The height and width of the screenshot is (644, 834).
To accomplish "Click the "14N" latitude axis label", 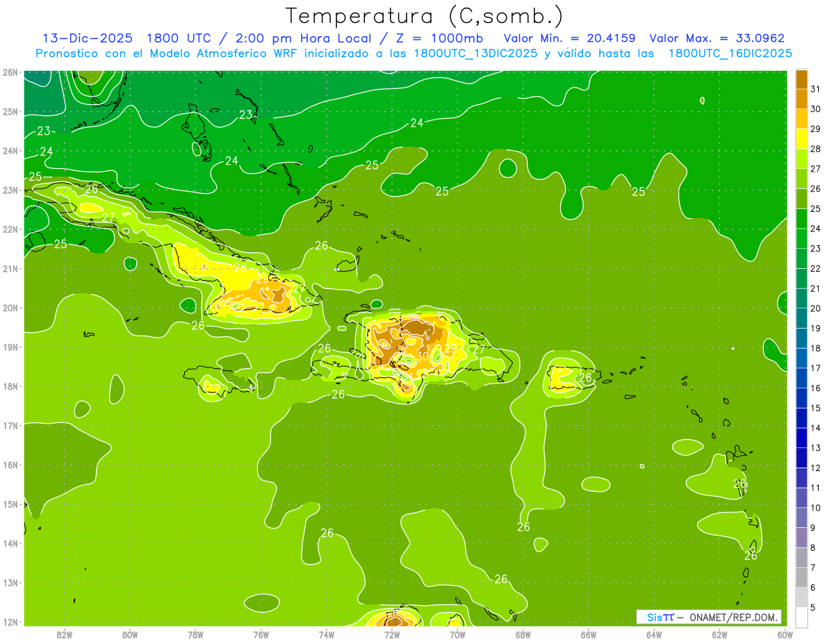I will (10, 543).
